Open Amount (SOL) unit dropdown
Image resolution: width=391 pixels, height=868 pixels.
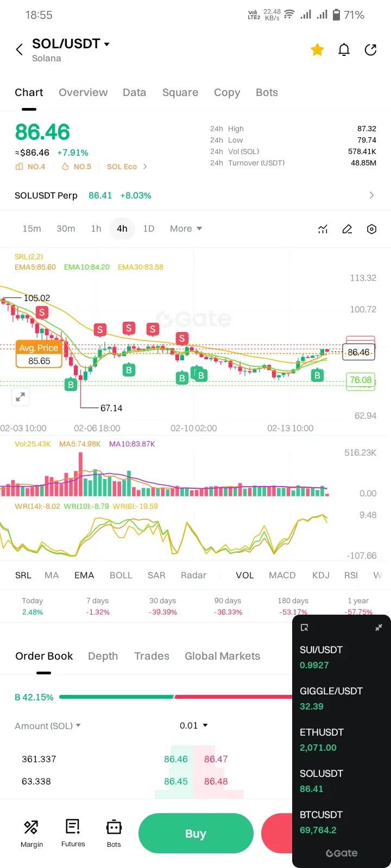coord(48,726)
